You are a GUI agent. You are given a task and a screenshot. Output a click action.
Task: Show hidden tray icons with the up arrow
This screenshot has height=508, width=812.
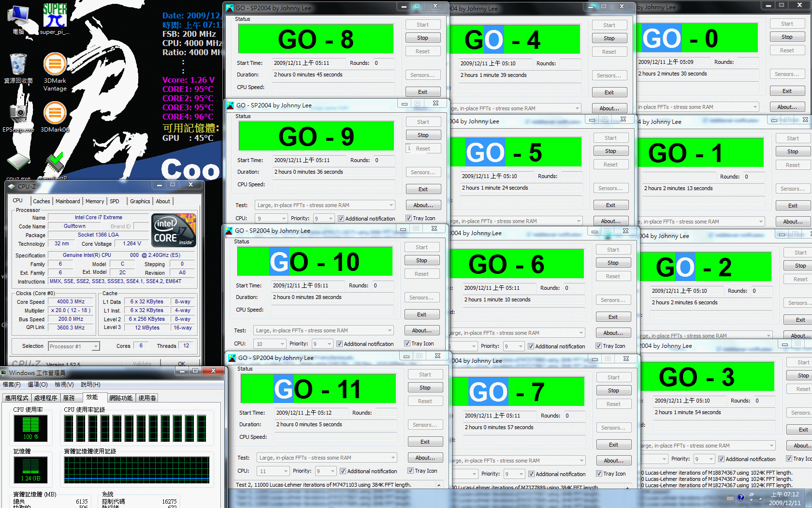click(760, 498)
